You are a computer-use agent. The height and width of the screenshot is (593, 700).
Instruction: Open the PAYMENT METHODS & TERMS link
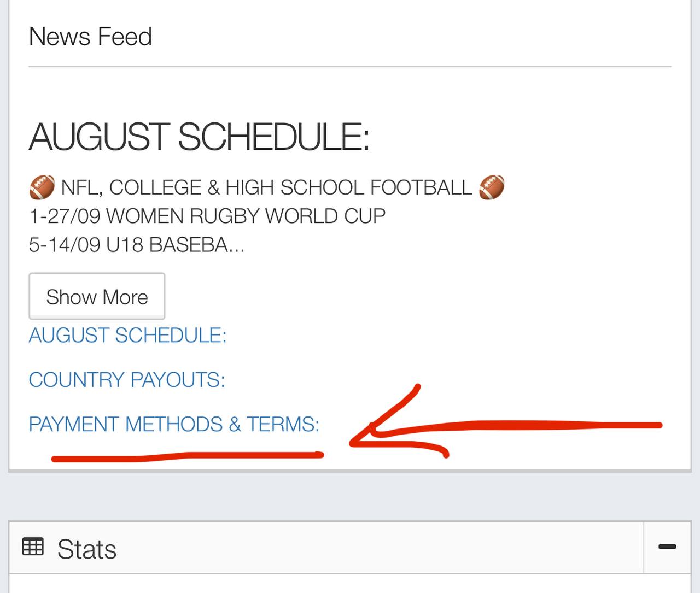click(174, 424)
